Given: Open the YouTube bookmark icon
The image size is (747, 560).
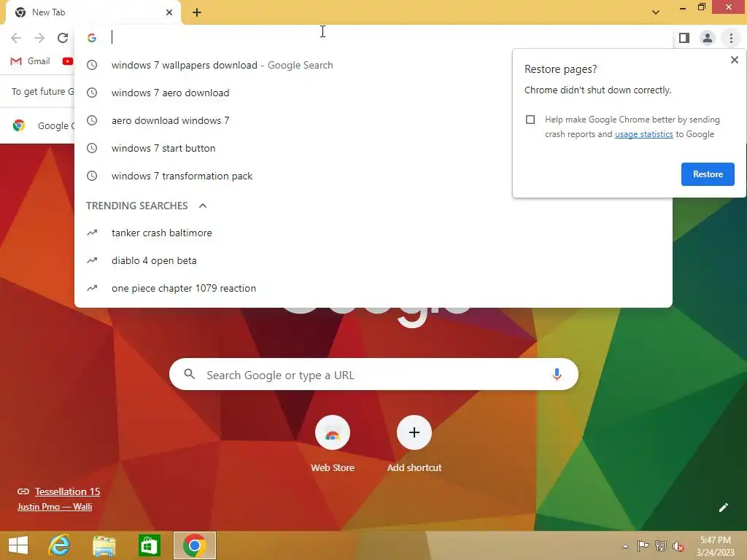Looking at the screenshot, I should 68,61.
